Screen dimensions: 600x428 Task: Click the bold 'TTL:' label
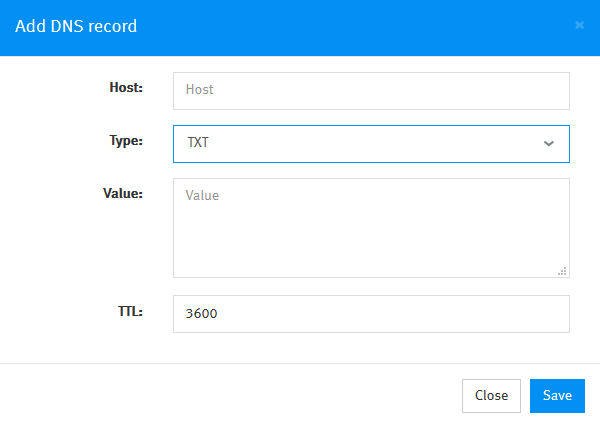point(129,312)
